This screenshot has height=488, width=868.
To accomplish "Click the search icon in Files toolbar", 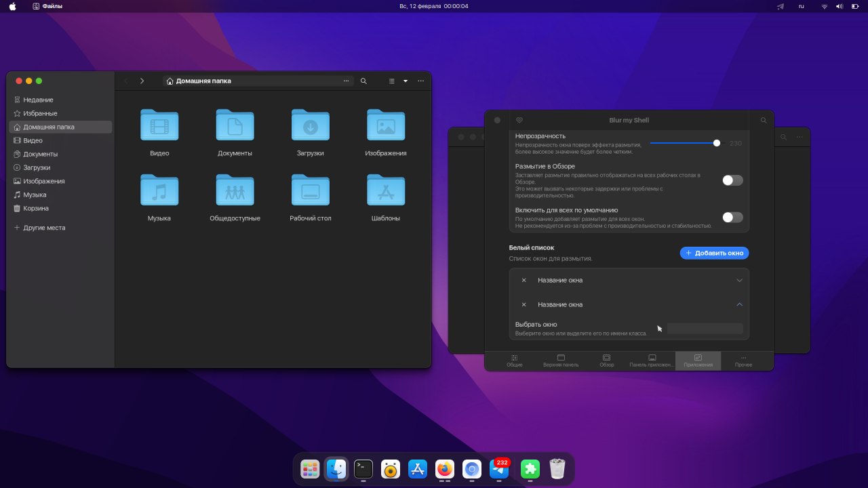I will tap(363, 81).
